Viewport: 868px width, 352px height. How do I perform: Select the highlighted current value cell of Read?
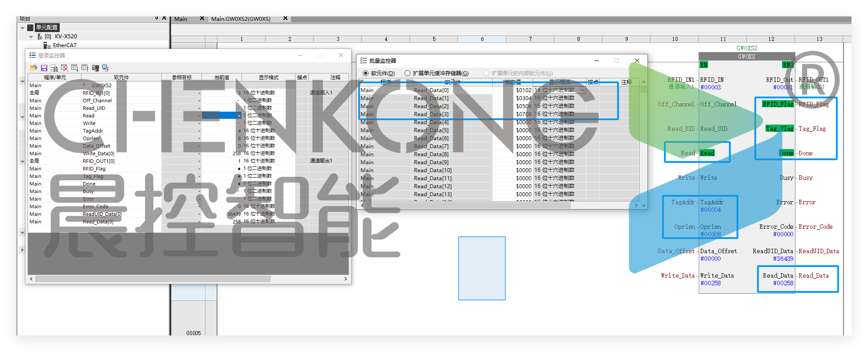(221, 115)
